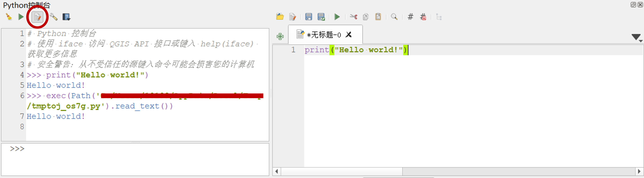644x178 pixels.
Task: Click the Save As floppy icon with pencil
Action: click(x=321, y=17)
